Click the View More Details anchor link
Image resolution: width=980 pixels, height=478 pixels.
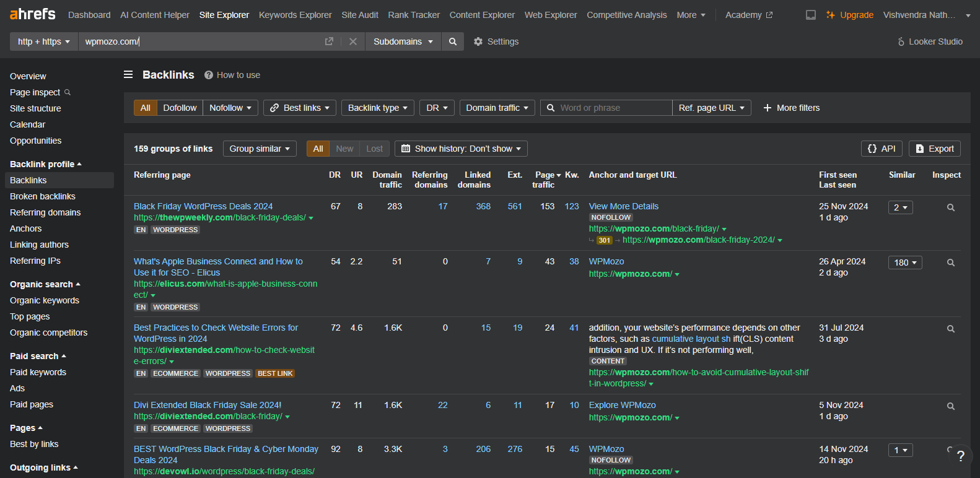click(x=623, y=206)
